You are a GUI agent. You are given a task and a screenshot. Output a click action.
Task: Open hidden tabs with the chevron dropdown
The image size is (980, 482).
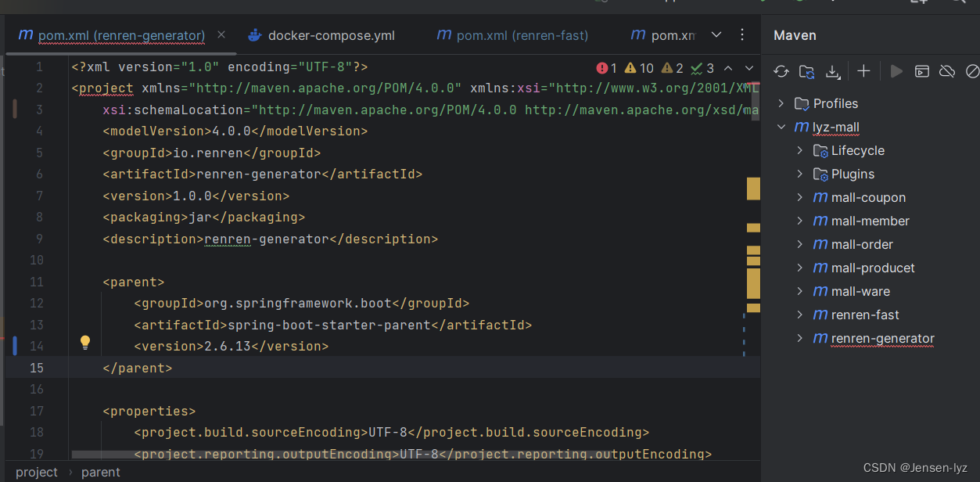pos(716,34)
